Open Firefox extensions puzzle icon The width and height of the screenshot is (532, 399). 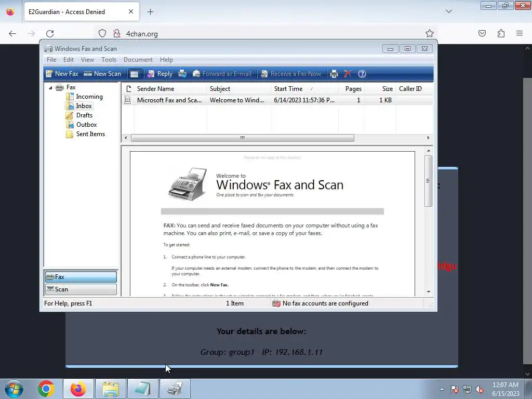point(501,34)
